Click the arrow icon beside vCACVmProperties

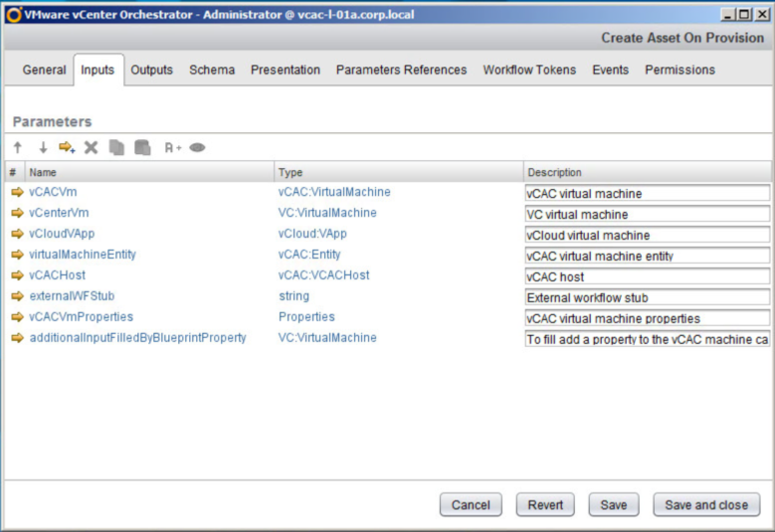pyautogui.click(x=17, y=316)
